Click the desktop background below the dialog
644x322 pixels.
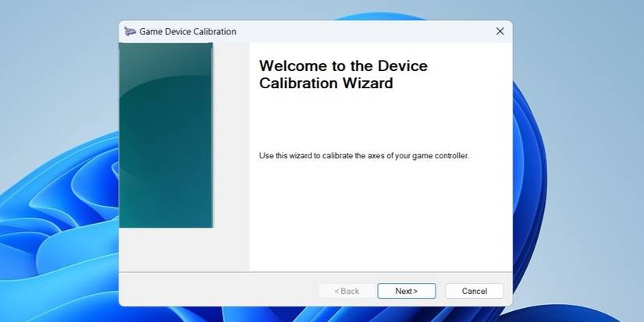click(x=312, y=314)
